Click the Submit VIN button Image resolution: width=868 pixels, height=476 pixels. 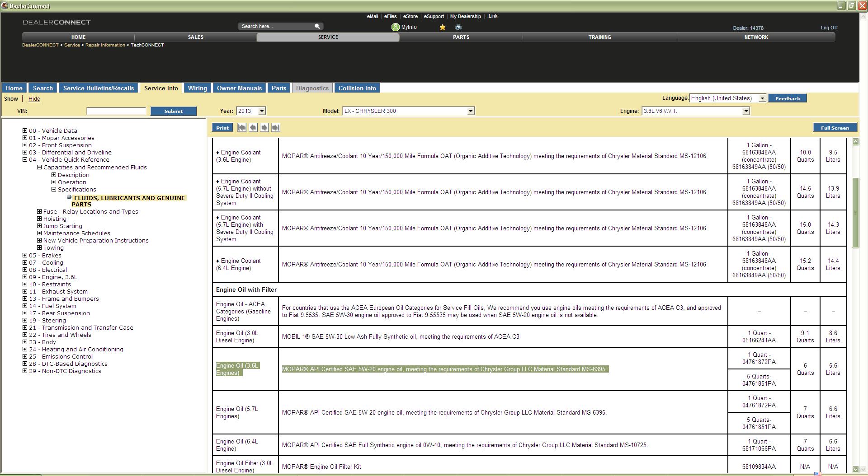click(x=174, y=111)
